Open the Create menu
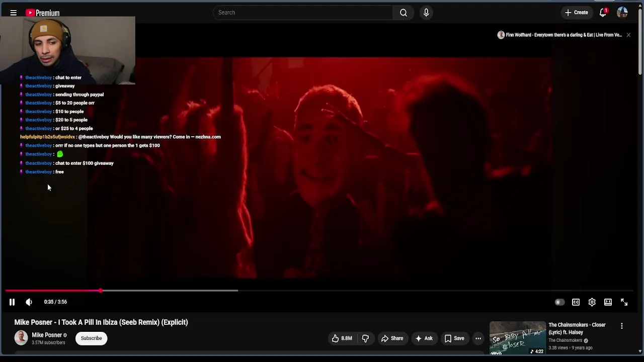This screenshot has width=644, height=362. coord(576,13)
